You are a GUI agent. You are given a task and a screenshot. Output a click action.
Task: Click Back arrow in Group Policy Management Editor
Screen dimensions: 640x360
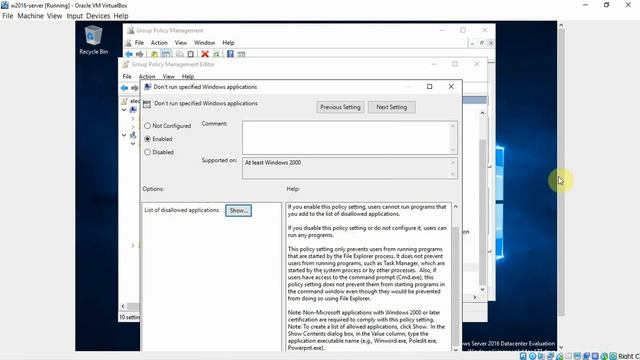point(124,88)
